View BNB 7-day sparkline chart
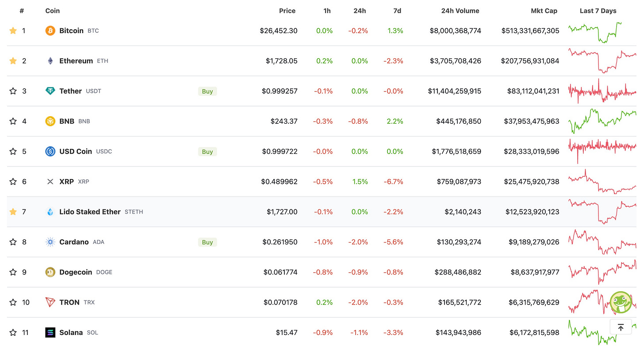Viewport: 644px width, 346px height. 602,121
